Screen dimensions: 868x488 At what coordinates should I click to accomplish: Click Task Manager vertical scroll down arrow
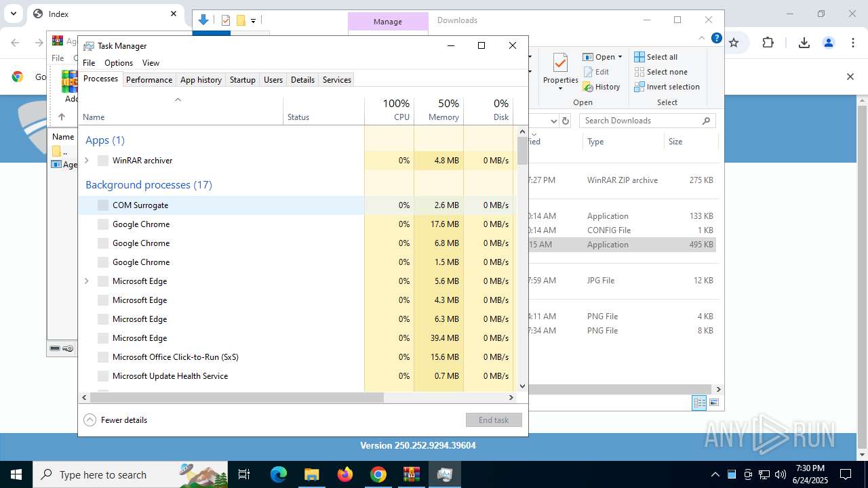[522, 386]
